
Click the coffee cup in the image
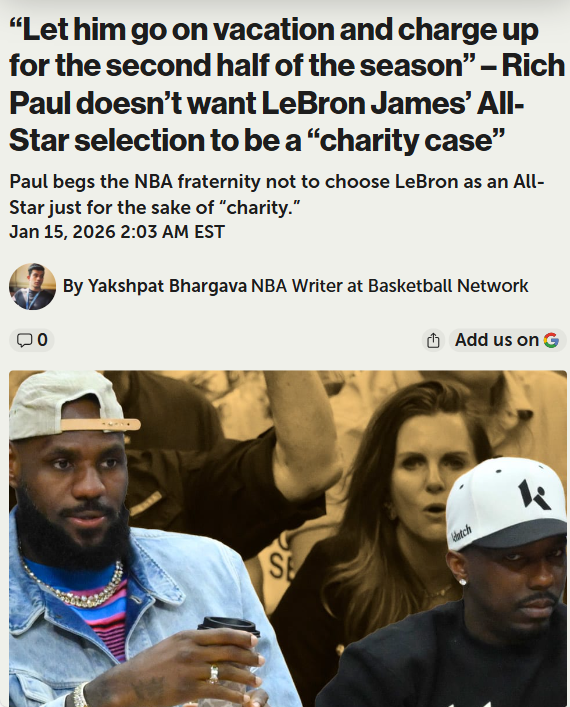[x=227, y=652]
